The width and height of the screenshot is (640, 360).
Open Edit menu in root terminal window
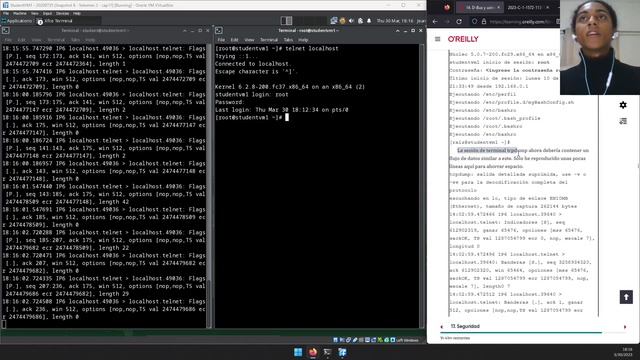[x=234, y=40]
